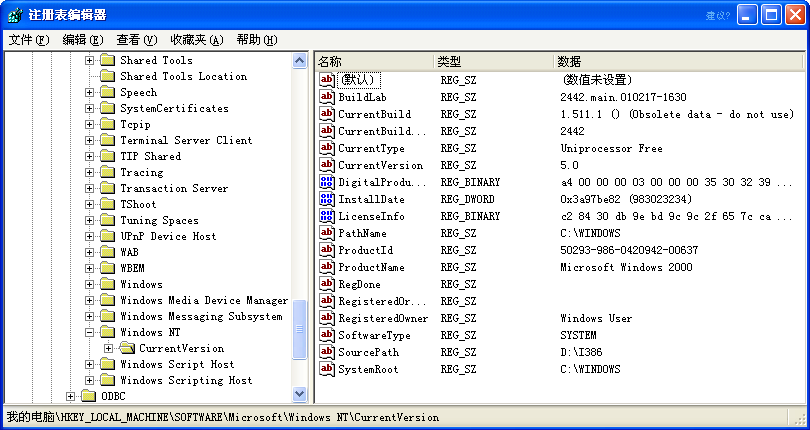Viewport: 810px width, 430px height.
Task: Click the BuildLab string value icon
Action: point(326,97)
